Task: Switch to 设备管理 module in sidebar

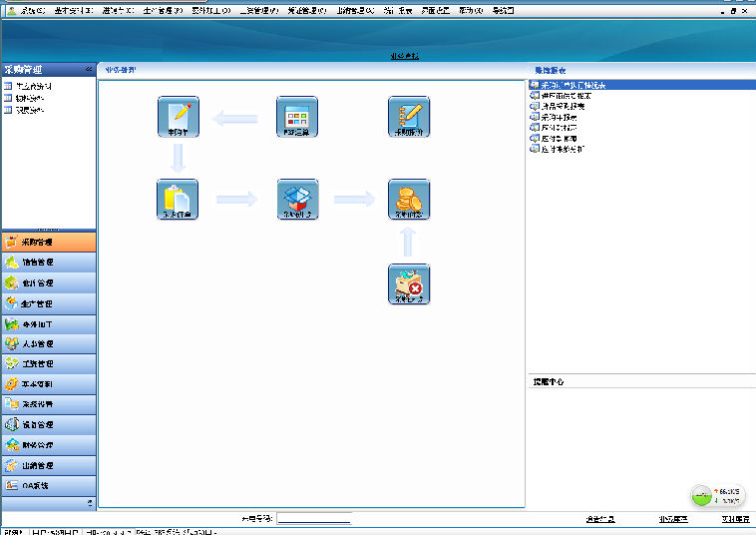Action: (49, 425)
